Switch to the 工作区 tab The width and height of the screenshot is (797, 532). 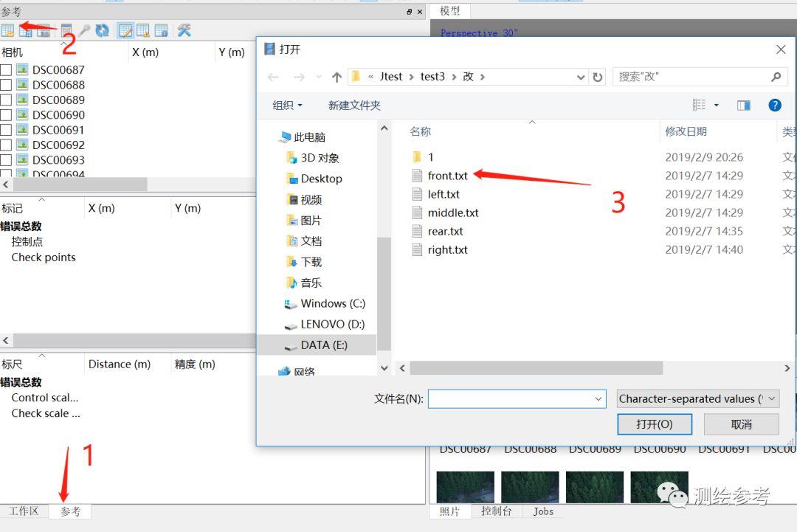pos(25,511)
